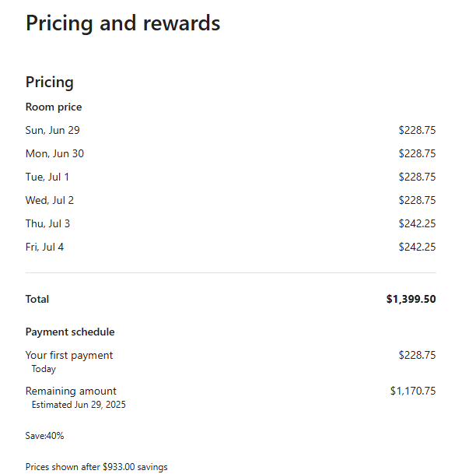
Task: Click the "Thu, Jul 3" date label
Action: coord(47,223)
